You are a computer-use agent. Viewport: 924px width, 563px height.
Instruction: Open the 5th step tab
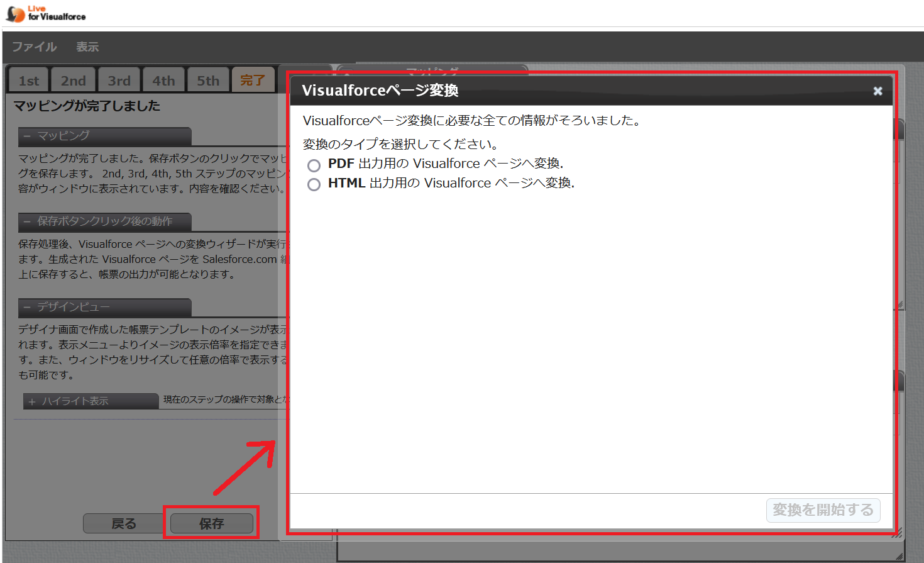(x=208, y=81)
